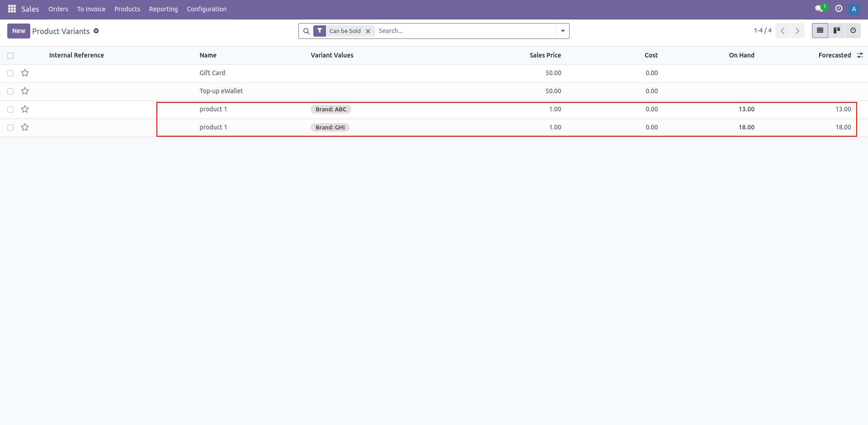Select the Top-up eWallet row checkbox
This screenshot has width=868, height=425.
point(10,91)
